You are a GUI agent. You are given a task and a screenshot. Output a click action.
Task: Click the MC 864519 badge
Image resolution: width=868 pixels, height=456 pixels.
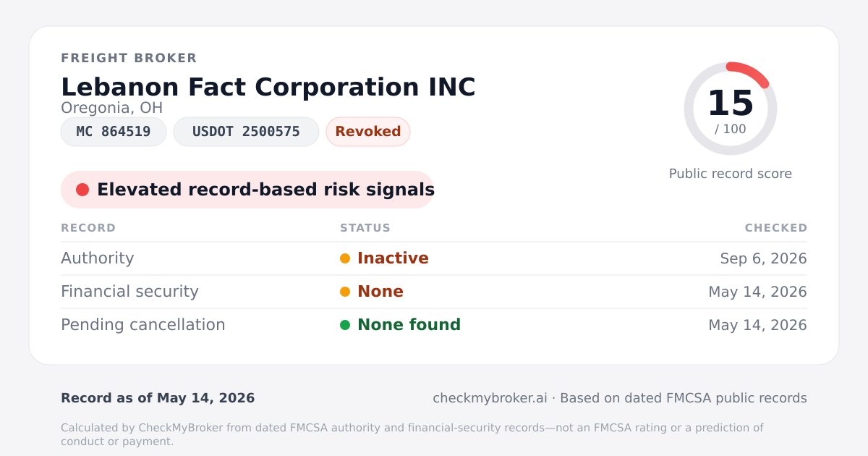[114, 132]
